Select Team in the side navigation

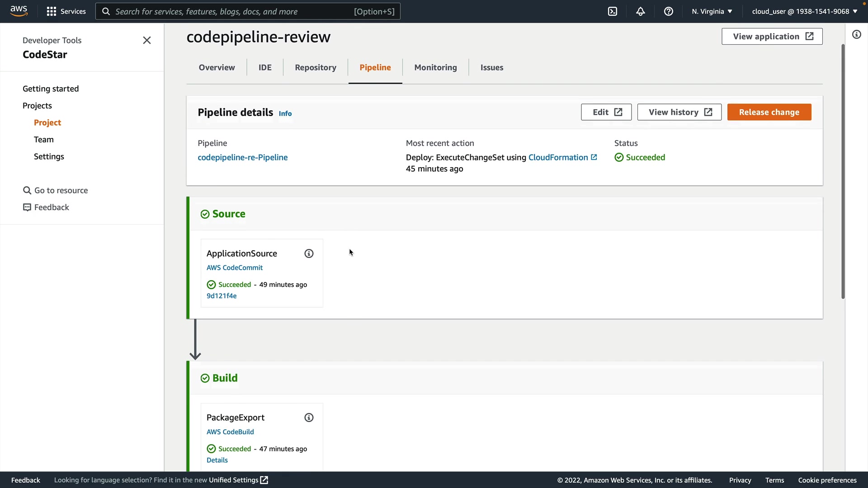[44, 140]
